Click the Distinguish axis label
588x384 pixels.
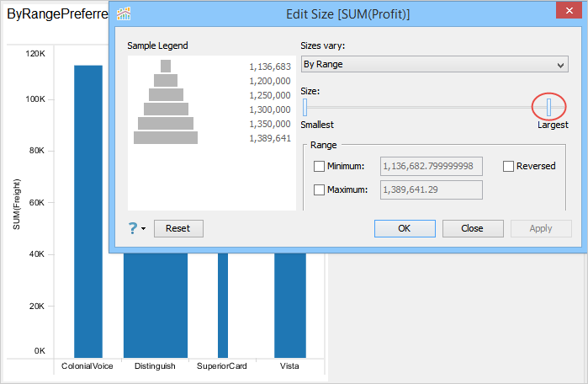155,366
